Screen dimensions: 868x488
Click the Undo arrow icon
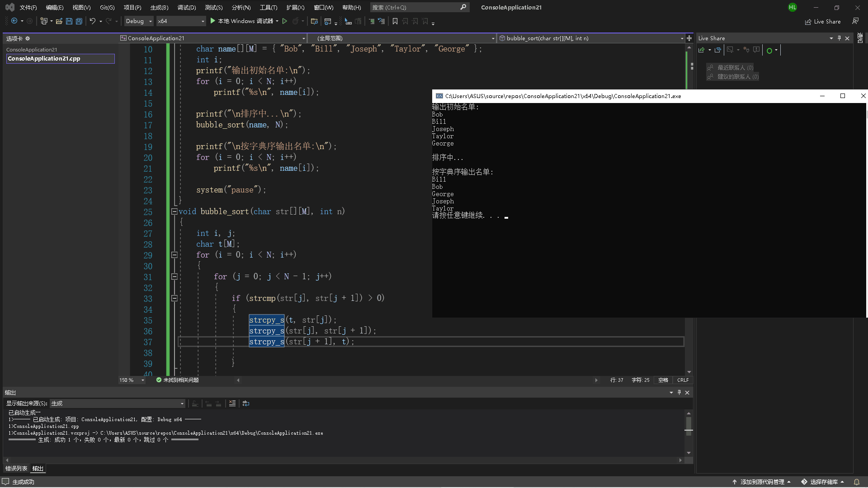tap(92, 21)
